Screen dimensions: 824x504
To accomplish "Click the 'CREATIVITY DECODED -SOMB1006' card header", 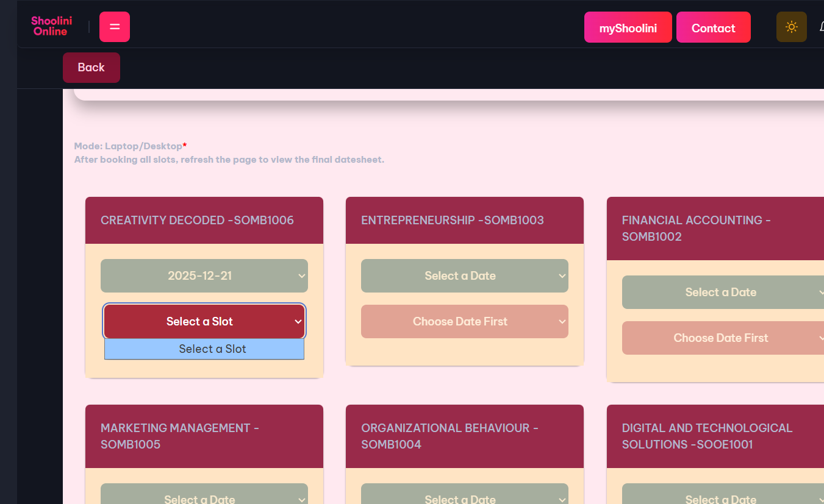I will (204, 220).
